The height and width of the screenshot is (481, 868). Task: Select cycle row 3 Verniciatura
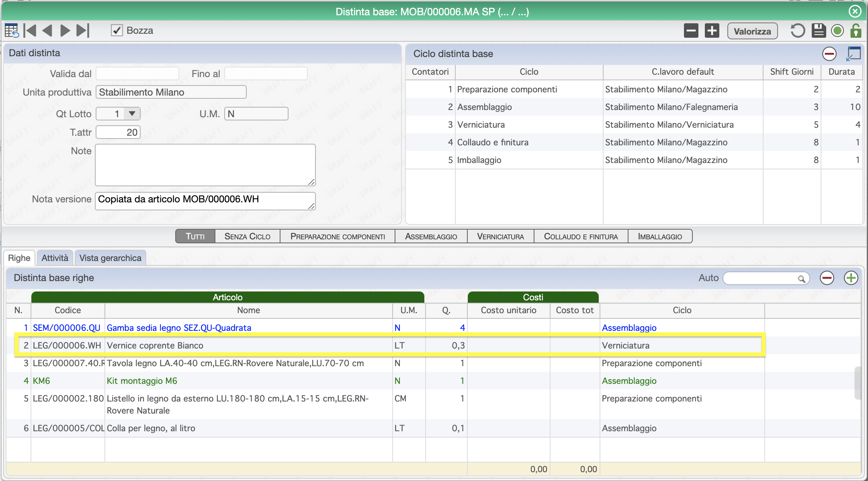[634, 124]
